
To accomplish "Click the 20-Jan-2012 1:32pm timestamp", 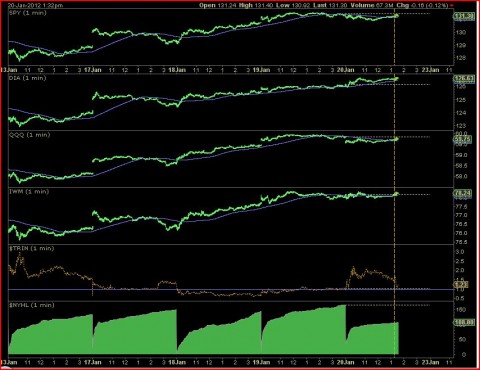I will [35, 5].
